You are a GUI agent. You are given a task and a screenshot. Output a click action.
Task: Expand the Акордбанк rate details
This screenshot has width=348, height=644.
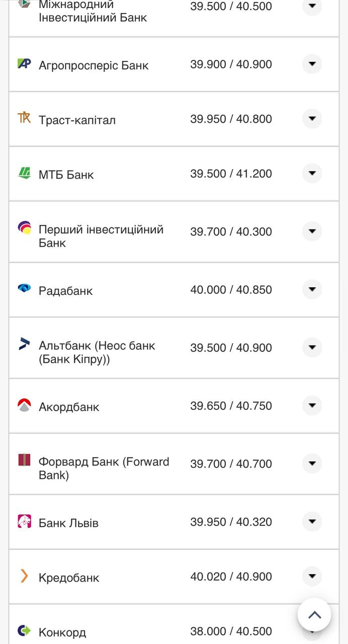click(x=312, y=406)
